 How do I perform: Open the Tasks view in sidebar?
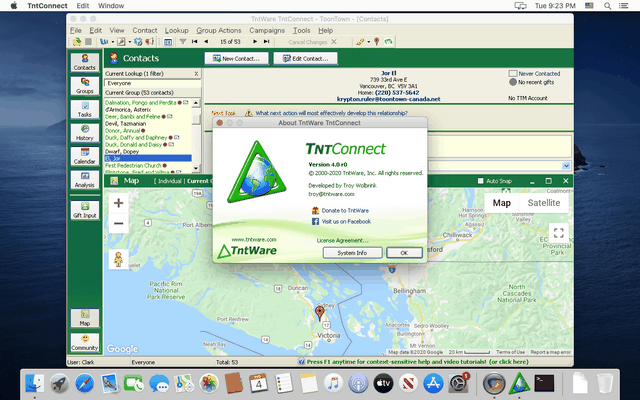[84, 109]
